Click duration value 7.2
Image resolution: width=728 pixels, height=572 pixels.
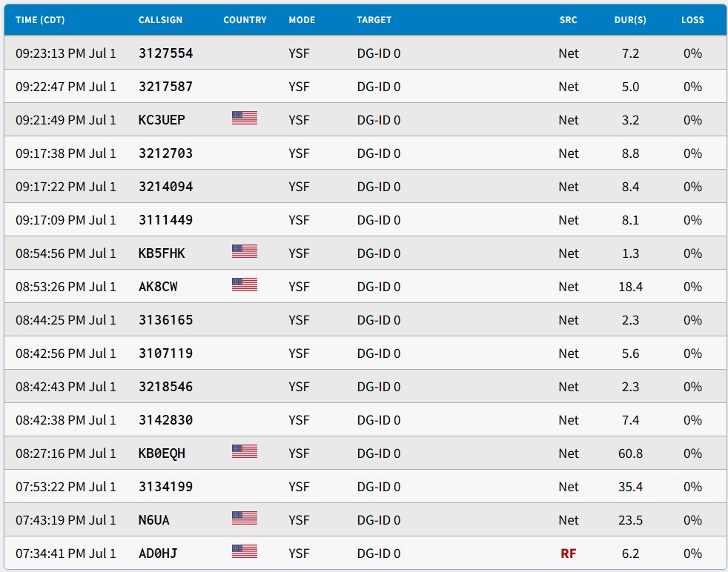coord(630,53)
